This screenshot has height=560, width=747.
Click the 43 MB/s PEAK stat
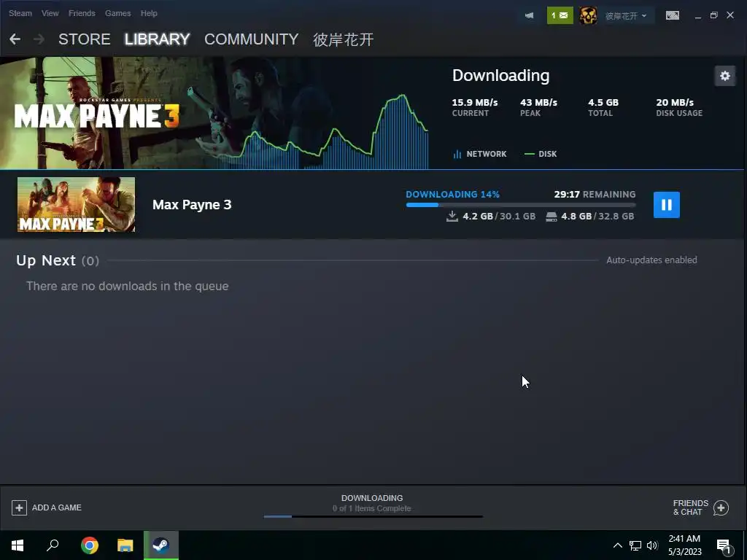click(x=538, y=107)
